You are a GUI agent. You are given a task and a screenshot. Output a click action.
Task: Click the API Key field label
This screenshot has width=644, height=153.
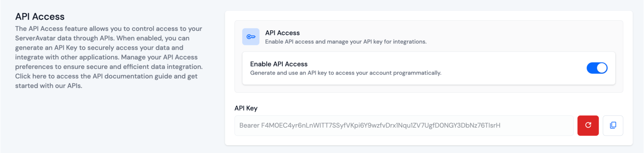pos(246,108)
